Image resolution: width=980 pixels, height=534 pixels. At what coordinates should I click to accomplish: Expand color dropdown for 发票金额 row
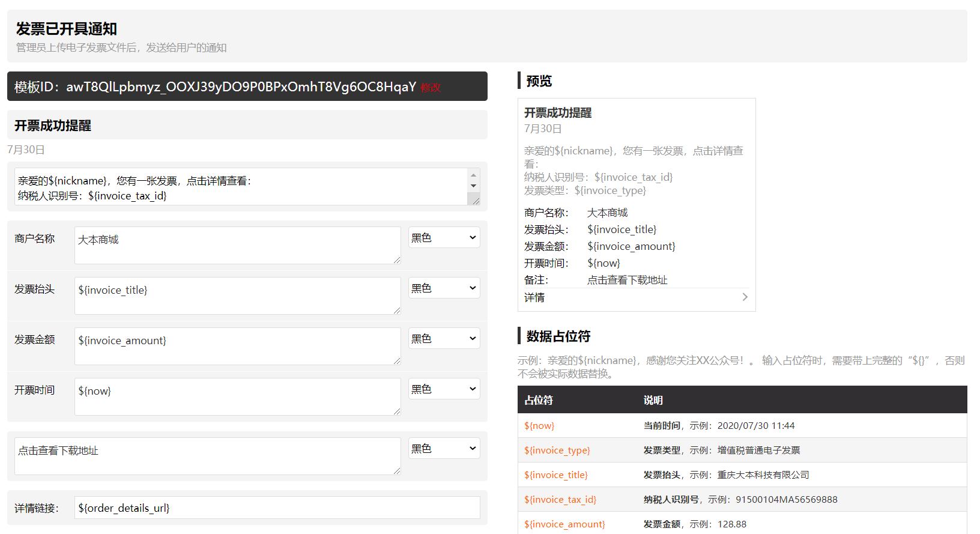(444, 339)
